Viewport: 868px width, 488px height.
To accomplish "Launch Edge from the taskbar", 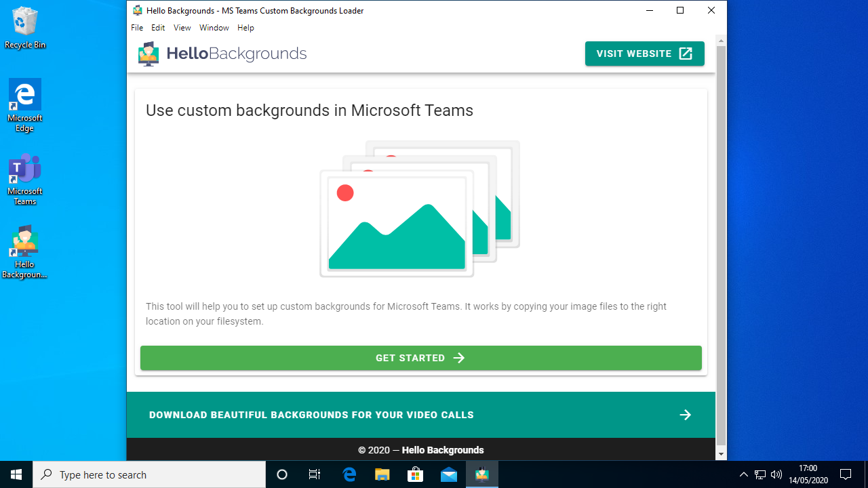I will (349, 474).
